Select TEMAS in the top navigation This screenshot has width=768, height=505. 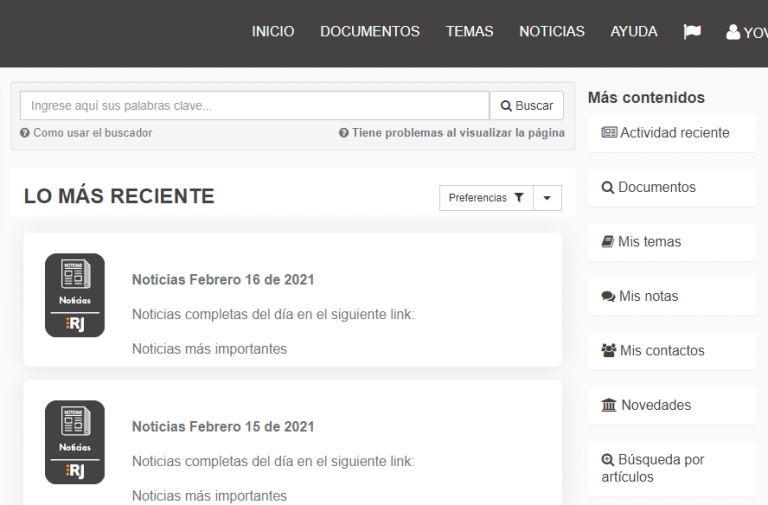coord(469,32)
